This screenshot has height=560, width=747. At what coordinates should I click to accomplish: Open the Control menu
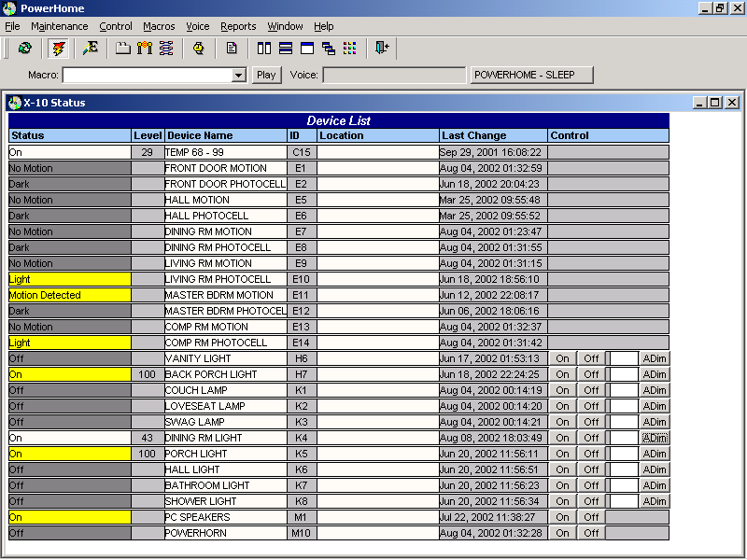click(x=115, y=27)
